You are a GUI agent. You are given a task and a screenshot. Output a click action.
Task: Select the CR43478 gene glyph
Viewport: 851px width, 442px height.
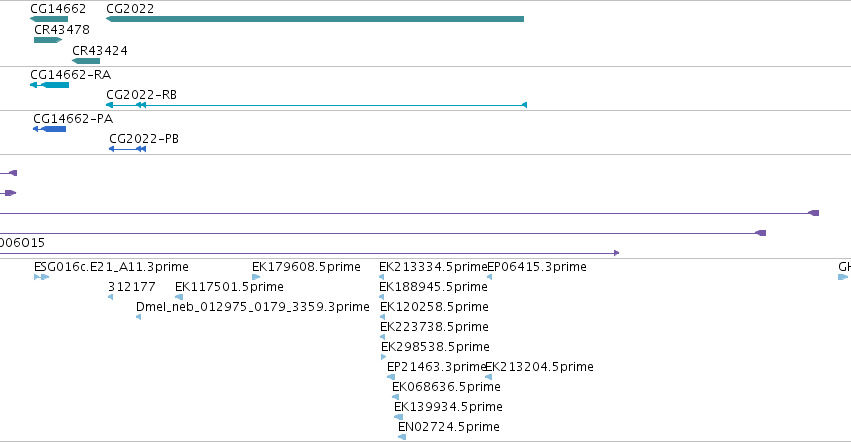(x=48, y=40)
